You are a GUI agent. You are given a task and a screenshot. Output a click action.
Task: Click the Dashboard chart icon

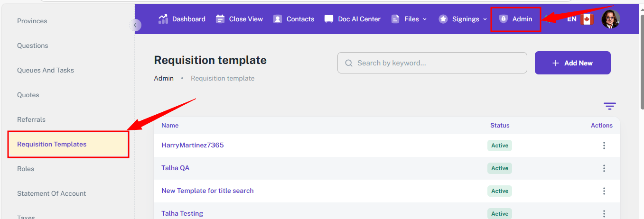click(x=163, y=19)
